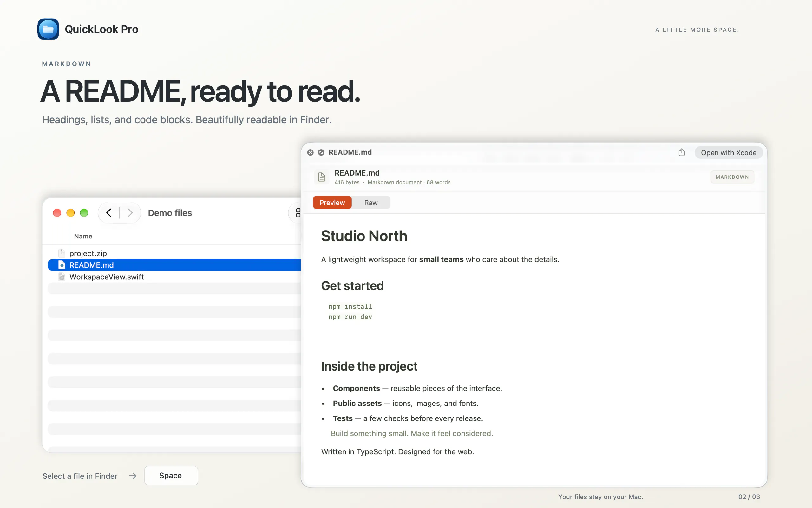Click the Name column header

pyautogui.click(x=83, y=236)
